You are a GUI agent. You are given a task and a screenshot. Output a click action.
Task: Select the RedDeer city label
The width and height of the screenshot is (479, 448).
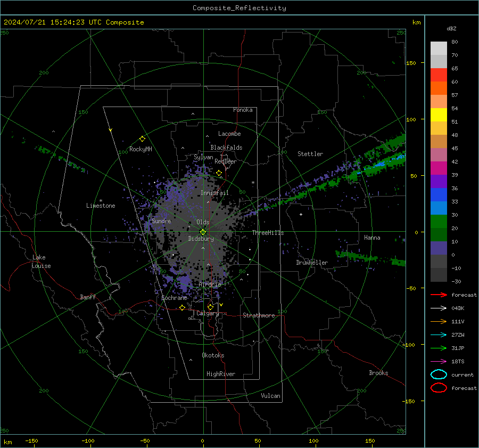[x=226, y=161]
